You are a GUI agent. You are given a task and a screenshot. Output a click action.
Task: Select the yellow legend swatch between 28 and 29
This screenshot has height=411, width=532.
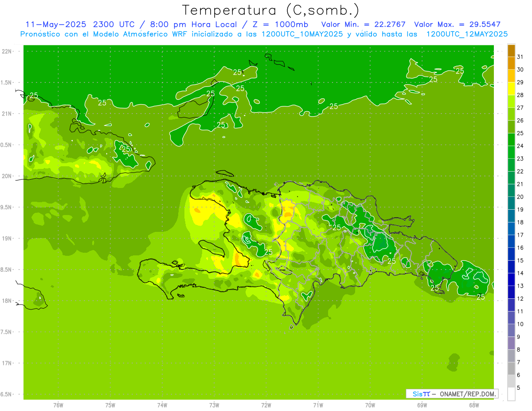[511, 88]
